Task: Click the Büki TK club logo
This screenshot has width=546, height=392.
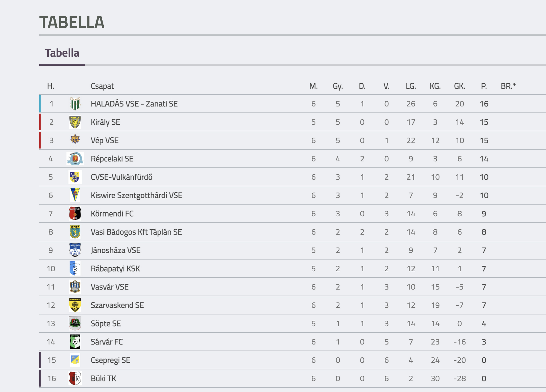Action: [x=75, y=378]
